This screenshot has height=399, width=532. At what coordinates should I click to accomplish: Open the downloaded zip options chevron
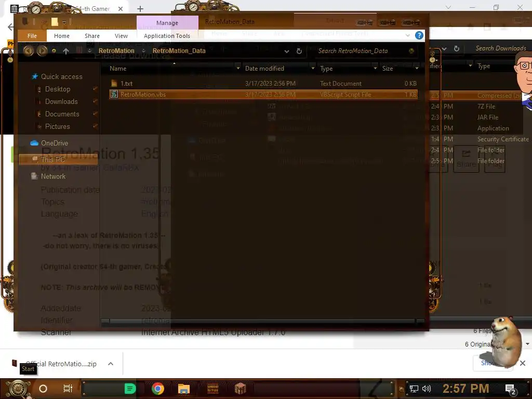coord(111,364)
